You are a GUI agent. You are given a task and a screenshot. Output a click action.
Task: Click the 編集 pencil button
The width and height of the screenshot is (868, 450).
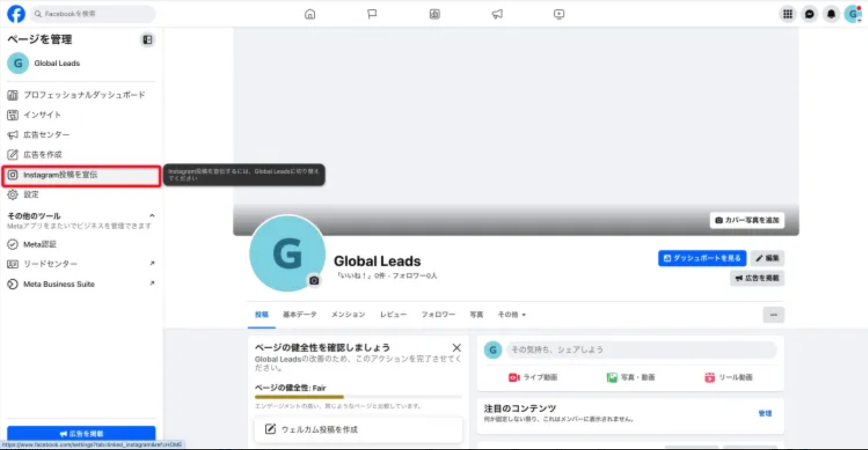click(767, 258)
